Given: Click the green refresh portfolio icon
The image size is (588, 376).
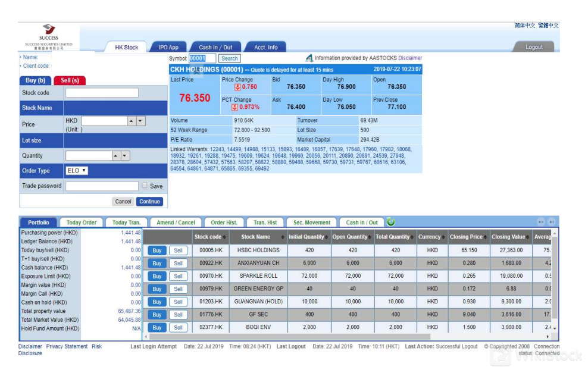Looking at the screenshot, I should (x=391, y=222).
